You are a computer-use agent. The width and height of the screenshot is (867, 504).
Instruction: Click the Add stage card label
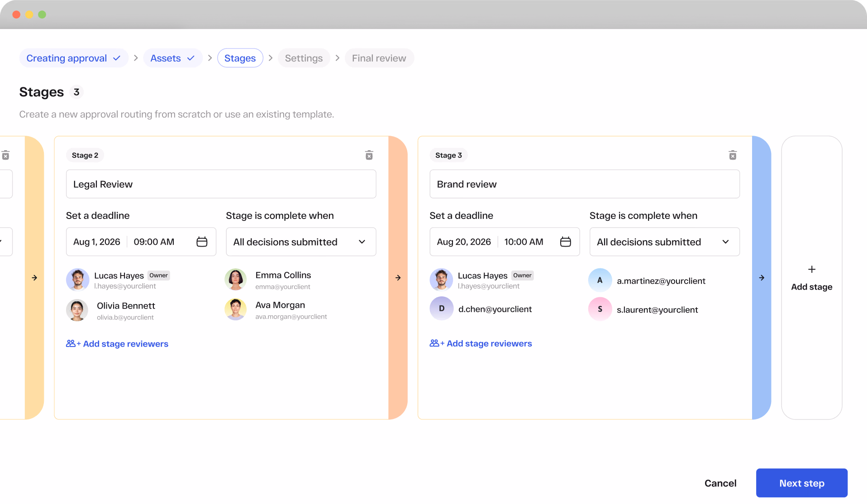pos(812,287)
